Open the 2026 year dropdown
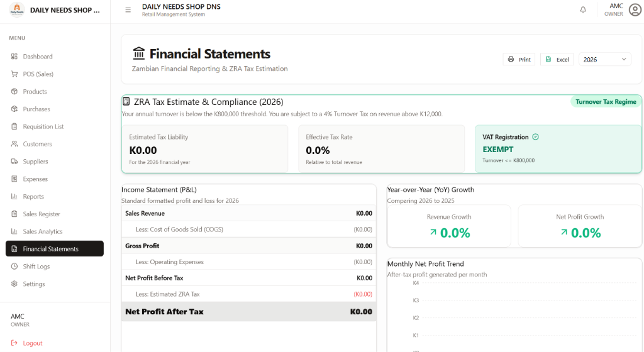This screenshot has width=644, height=352. [x=604, y=60]
